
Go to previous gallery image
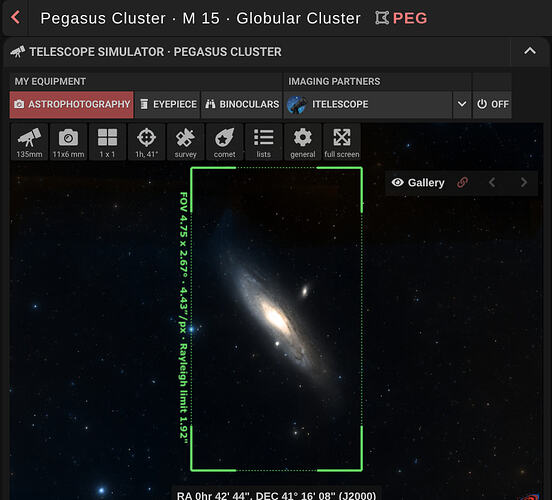click(492, 182)
